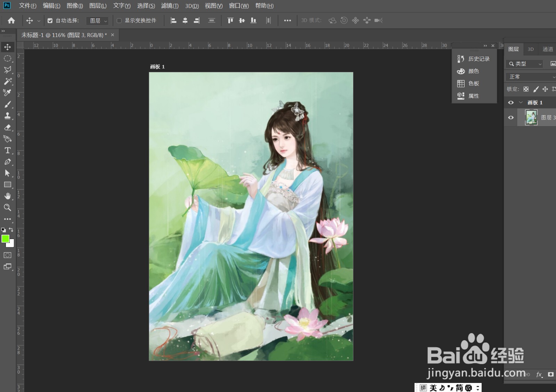
Task: Align right edges of layers
Action: tap(197, 21)
